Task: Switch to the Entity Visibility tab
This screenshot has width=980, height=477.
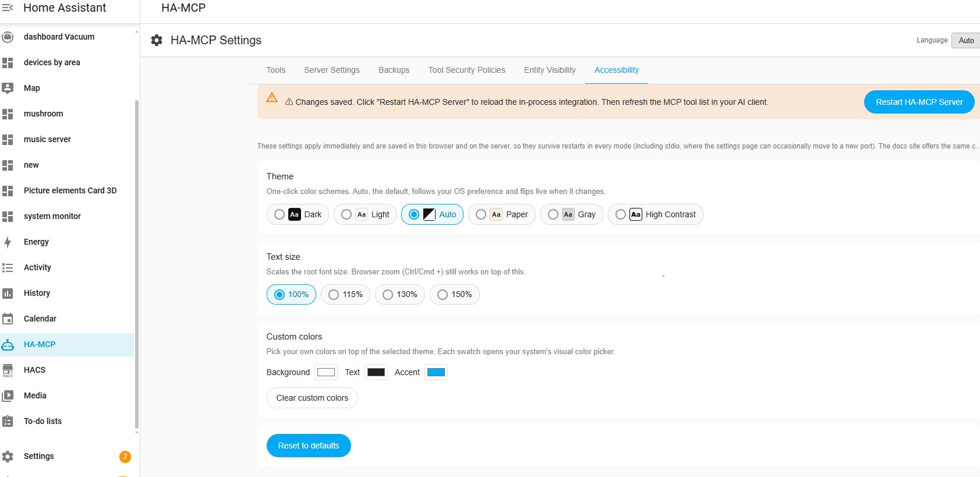Action: (550, 70)
